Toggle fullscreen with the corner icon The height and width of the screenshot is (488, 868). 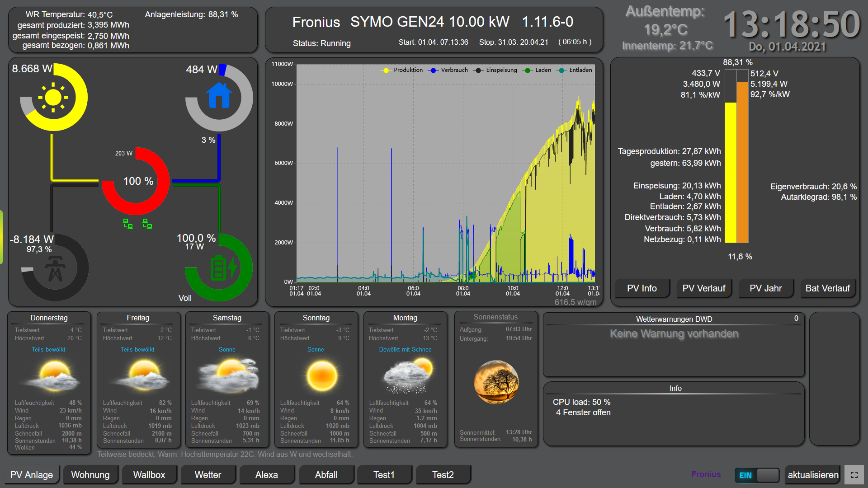pos(854,475)
